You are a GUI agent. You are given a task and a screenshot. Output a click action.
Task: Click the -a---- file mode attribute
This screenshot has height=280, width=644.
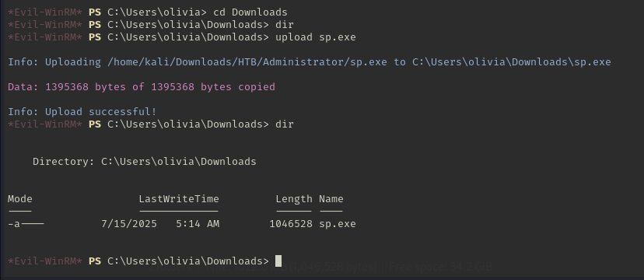26,224
